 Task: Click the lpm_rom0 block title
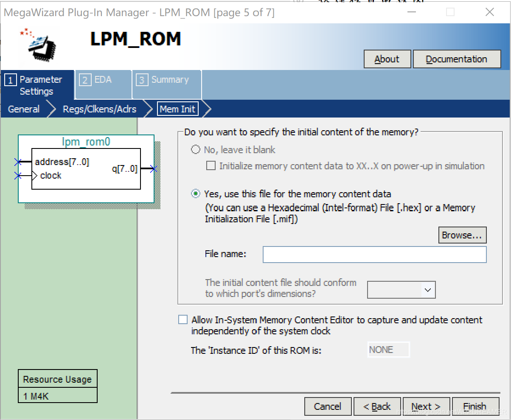coord(86,142)
